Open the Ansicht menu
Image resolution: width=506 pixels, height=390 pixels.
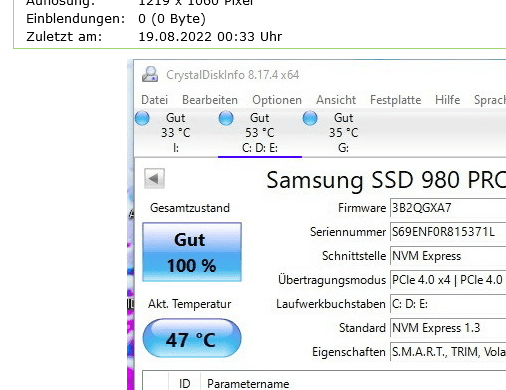click(336, 100)
